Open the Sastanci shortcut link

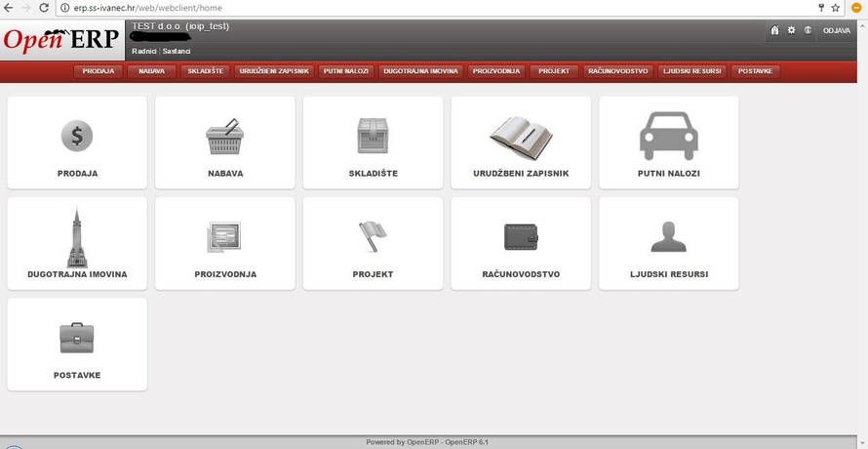[177, 51]
